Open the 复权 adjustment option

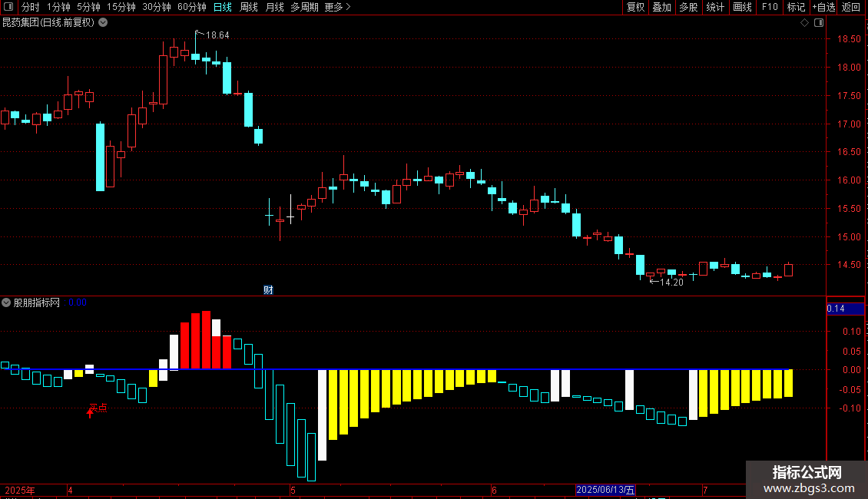point(635,7)
